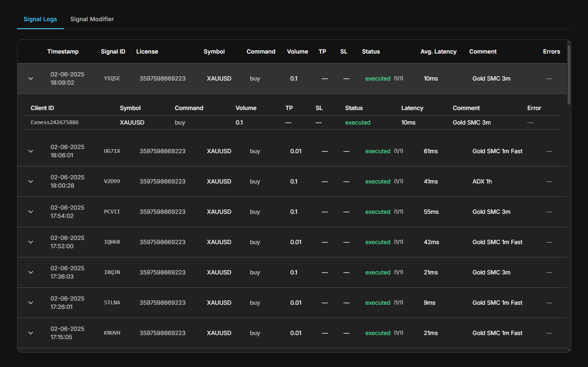Sort by the Timestamp column header
588x367 pixels.
pyautogui.click(x=63, y=51)
